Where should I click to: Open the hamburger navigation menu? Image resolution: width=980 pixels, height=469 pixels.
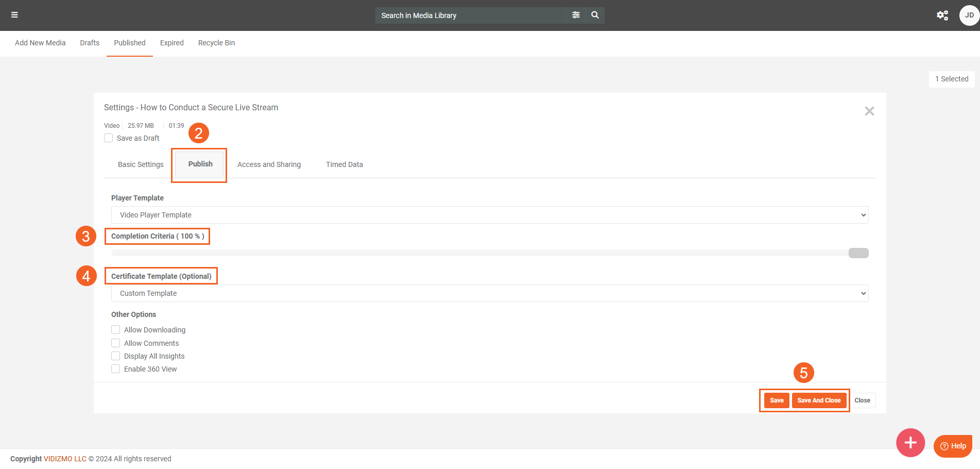coord(14,15)
